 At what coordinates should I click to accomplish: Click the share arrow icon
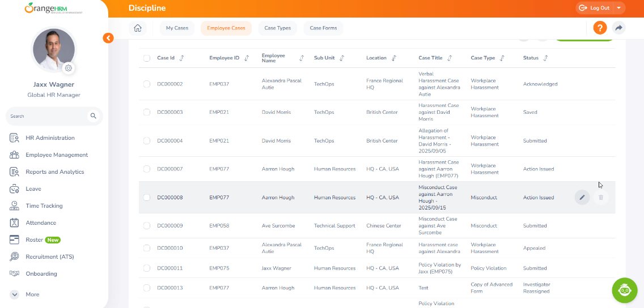[x=618, y=28]
